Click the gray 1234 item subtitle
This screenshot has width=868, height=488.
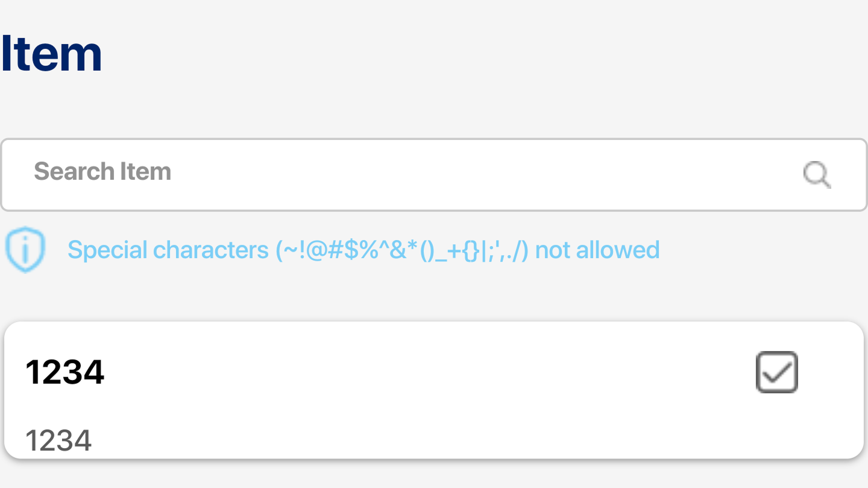[58, 440]
